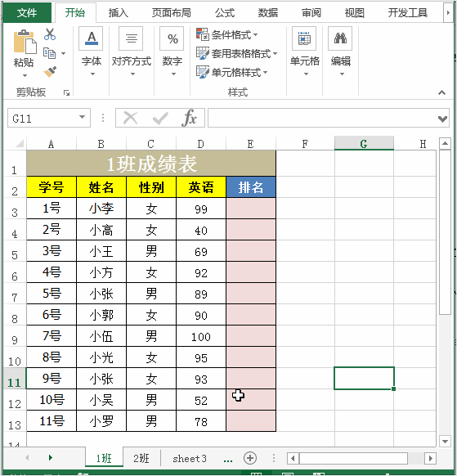Select the cell containing 小罗
Viewport: 457px width, 476px height.
pos(101,421)
